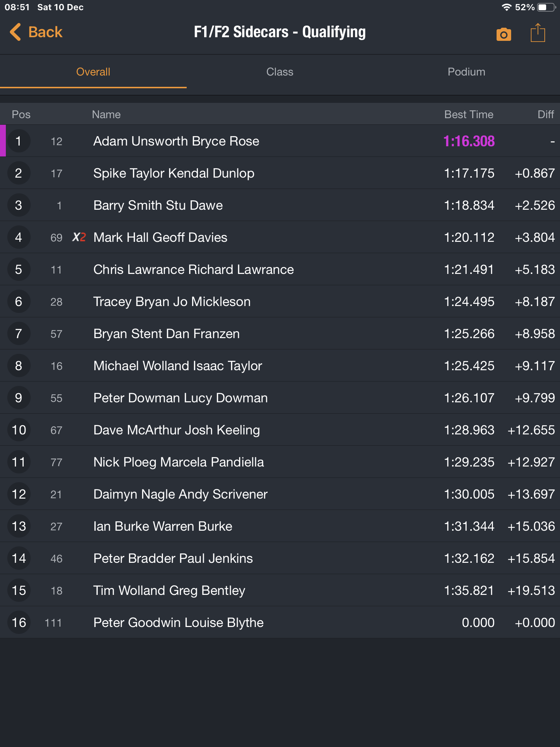Tap the Best Time column header
The width and height of the screenshot is (560, 747).
469,115
